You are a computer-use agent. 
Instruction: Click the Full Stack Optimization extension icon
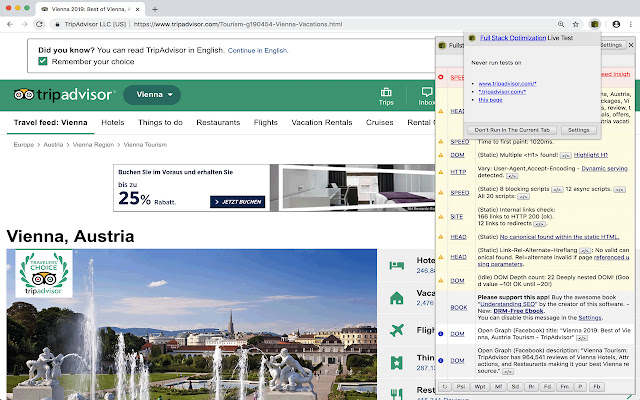pos(595,24)
